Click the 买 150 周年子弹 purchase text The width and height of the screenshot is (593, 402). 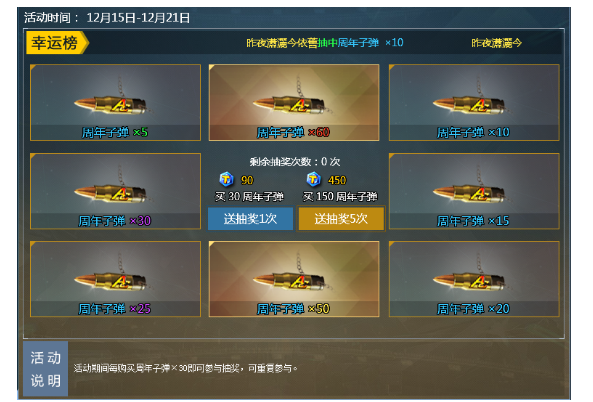coord(340,197)
